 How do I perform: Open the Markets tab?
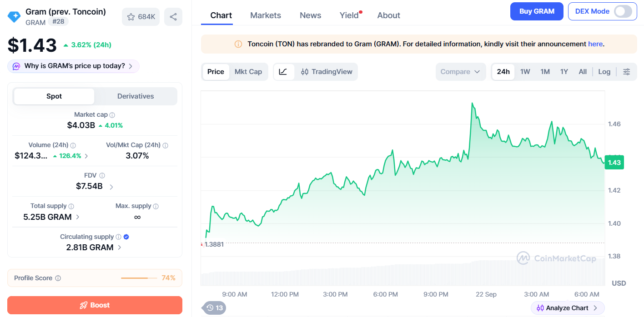[x=266, y=15]
